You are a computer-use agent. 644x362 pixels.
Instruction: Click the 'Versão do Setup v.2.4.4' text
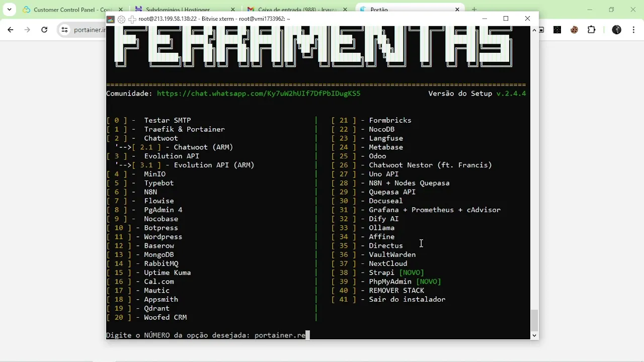click(x=477, y=94)
